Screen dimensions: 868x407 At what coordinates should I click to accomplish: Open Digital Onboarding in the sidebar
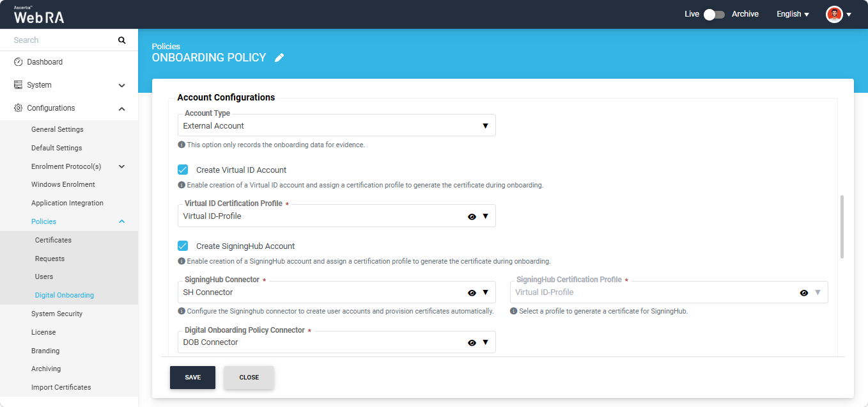point(65,295)
